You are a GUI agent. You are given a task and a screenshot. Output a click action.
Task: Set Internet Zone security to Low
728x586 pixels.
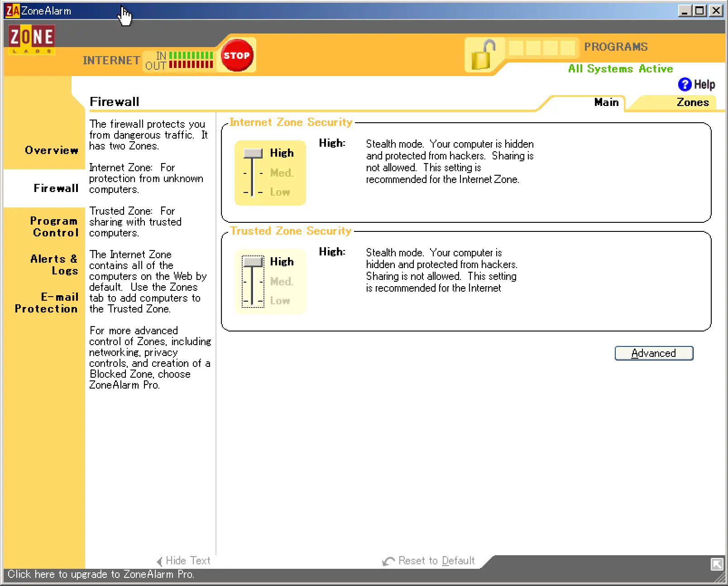click(280, 192)
